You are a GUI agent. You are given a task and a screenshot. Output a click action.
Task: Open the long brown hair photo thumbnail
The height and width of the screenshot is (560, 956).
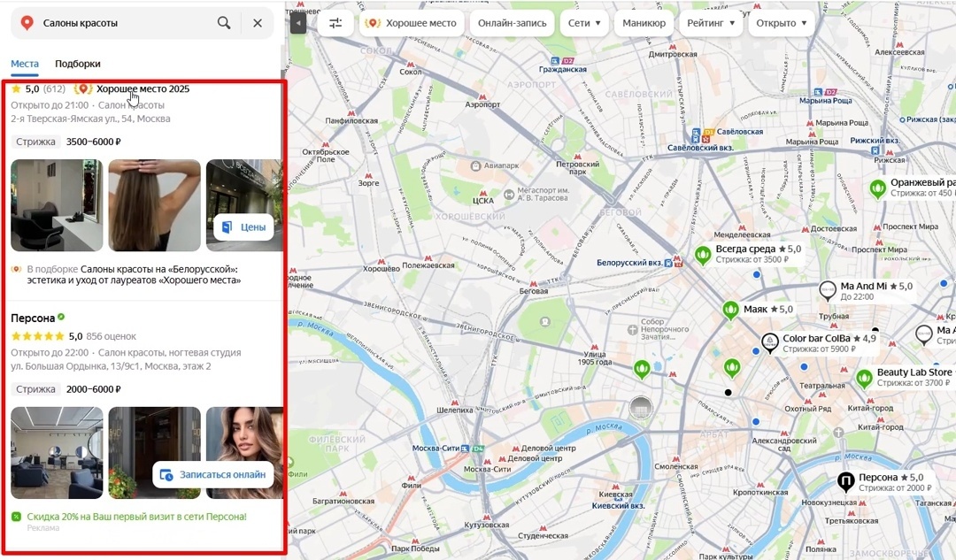pyautogui.click(x=154, y=205)
